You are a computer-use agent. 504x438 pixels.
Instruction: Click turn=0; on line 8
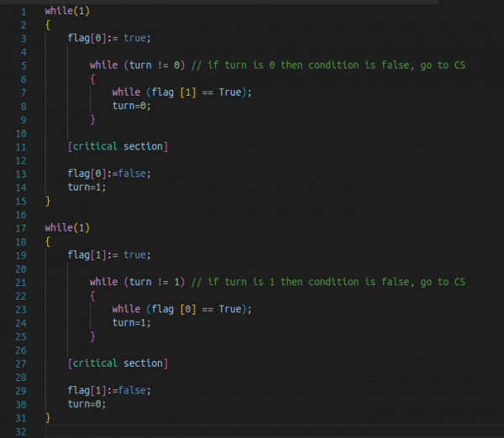coord(132,107)
